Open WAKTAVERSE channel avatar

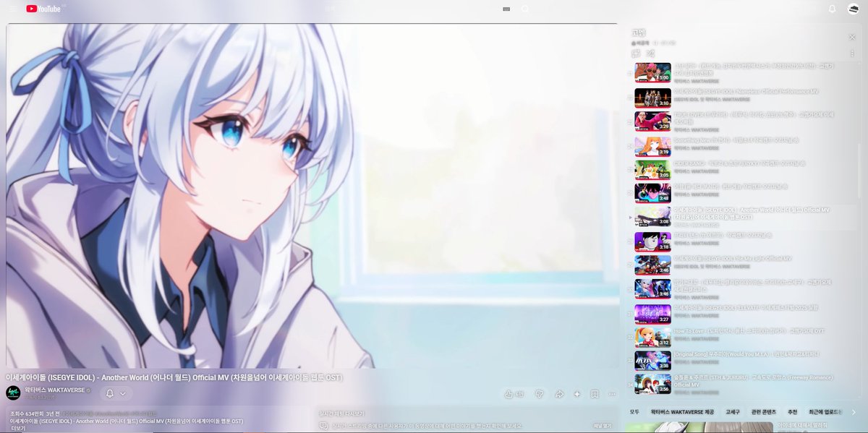[13, 393]
